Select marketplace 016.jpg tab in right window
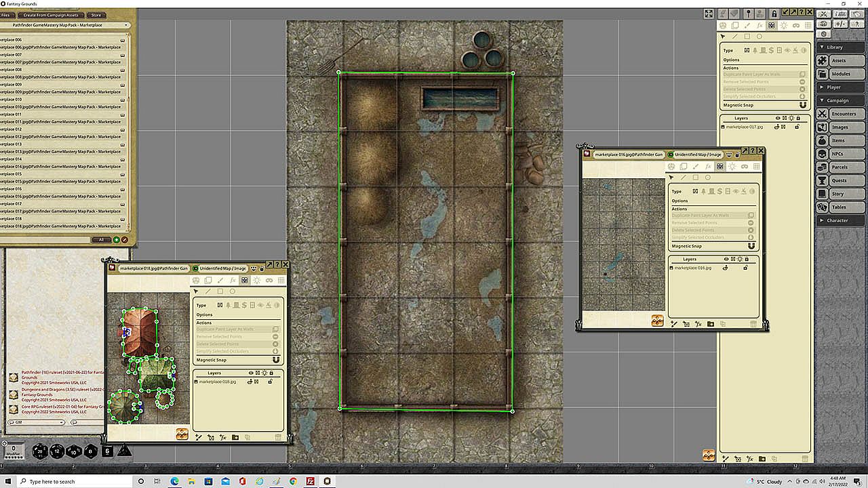The image size is (868, 488). [x=627, y=155]
